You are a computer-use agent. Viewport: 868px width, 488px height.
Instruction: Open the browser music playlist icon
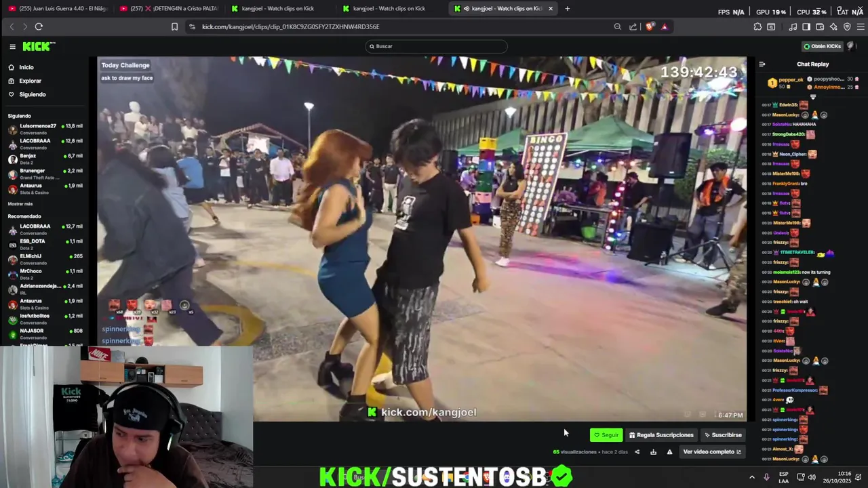793,26
